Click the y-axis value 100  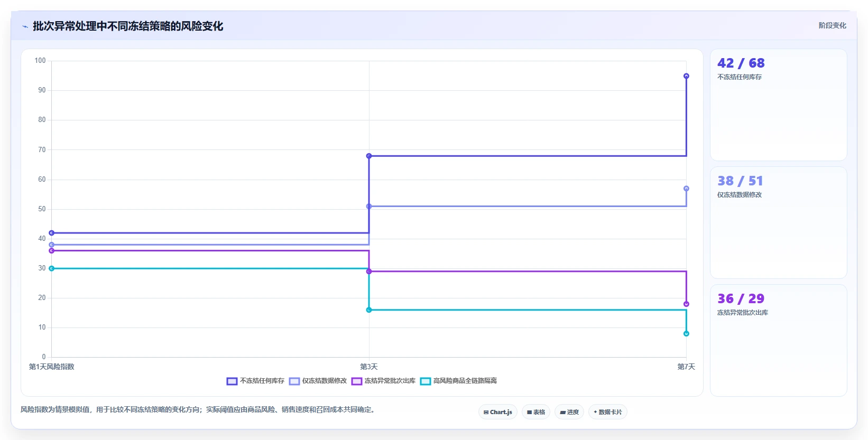(x=40, y=61)
